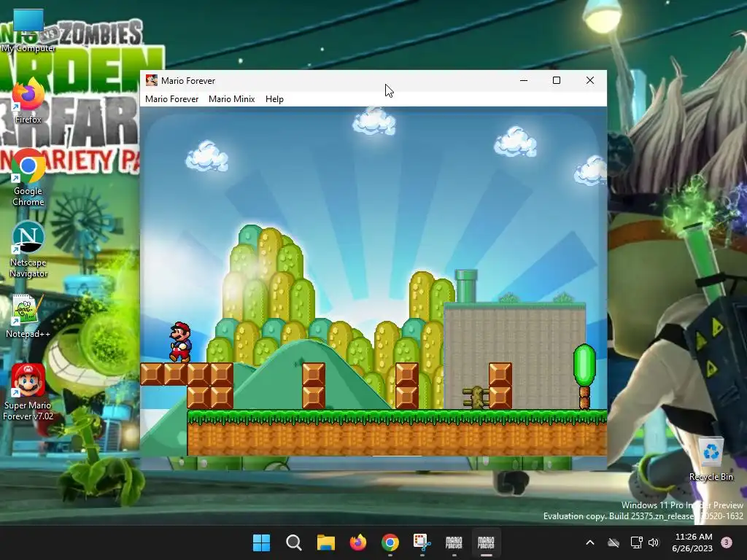
Task: Open the network status tray icon
Action: click(636, 542)
